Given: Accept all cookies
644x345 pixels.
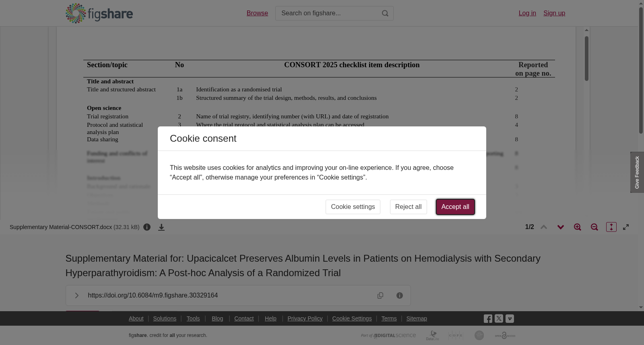Looking at the screenshot, I should point(455,207).
